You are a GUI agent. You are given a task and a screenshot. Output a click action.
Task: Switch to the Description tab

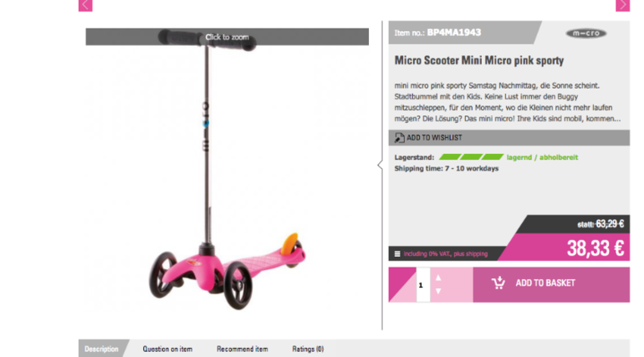pyautogui.click(x=101, y=349)
